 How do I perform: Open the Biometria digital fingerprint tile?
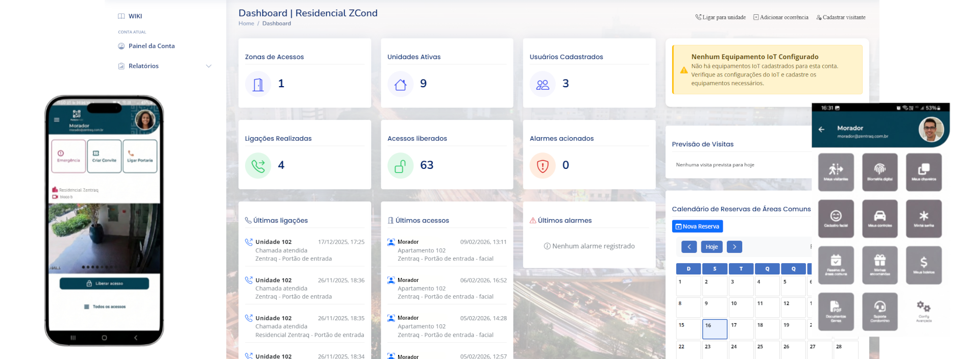pos(879,172)
